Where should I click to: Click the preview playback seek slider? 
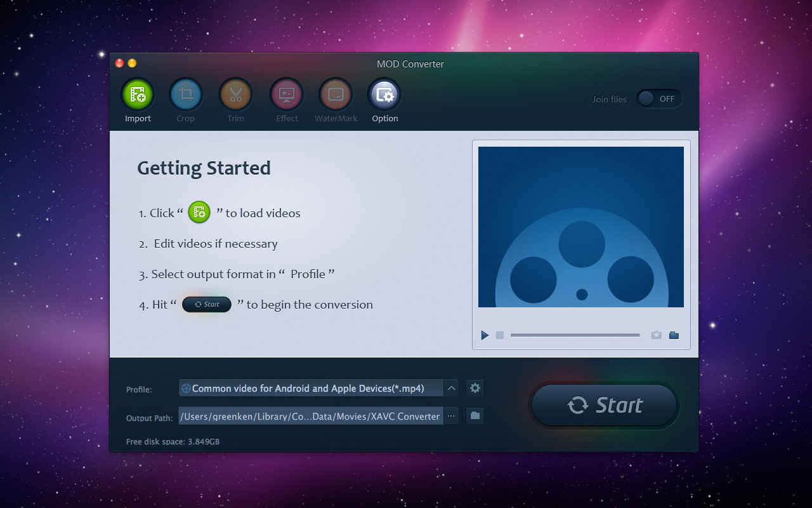point(575,335)
